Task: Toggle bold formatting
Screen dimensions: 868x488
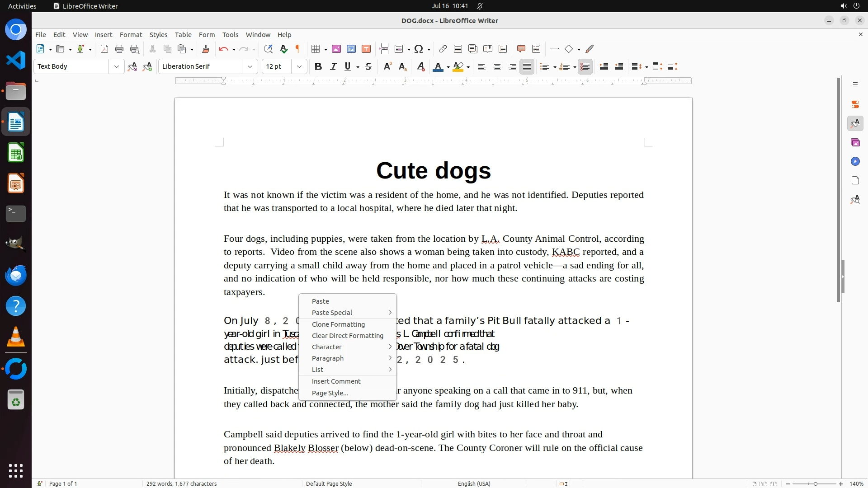Action: (x=318, y=67)
